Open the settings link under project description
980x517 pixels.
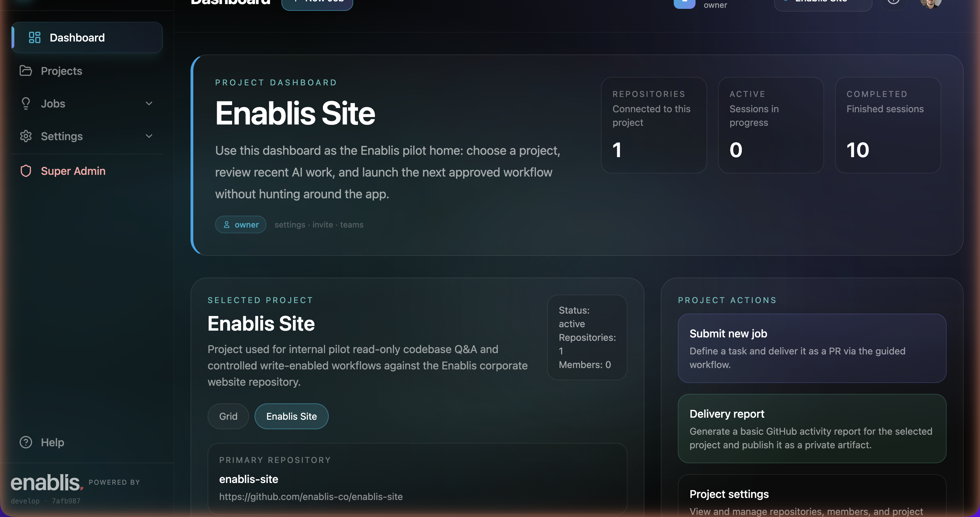[290, 225]
